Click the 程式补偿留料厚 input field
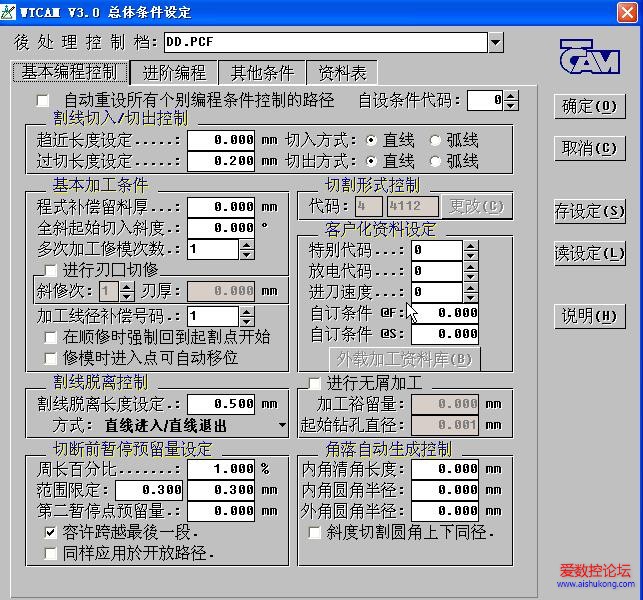 click(x=221, y=207)
